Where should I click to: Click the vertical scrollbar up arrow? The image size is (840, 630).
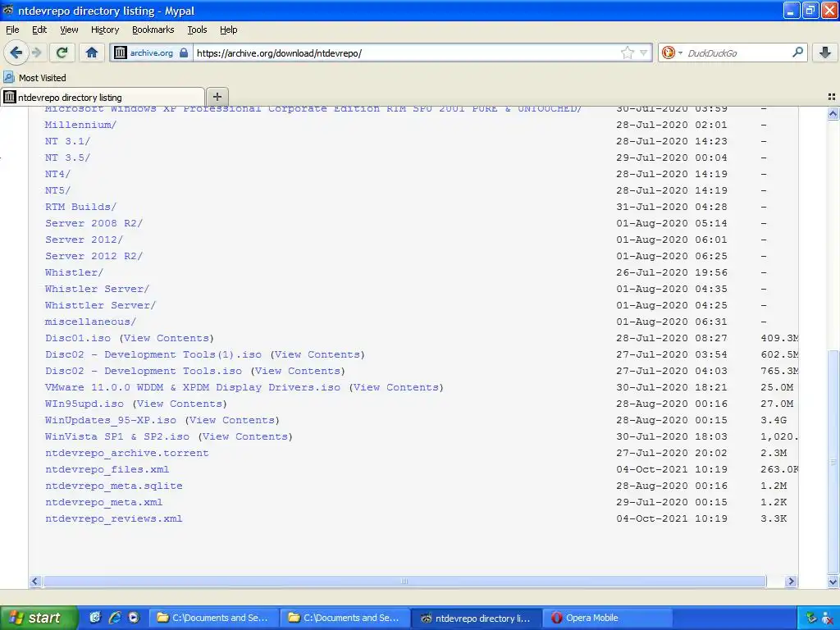[833, 113]
